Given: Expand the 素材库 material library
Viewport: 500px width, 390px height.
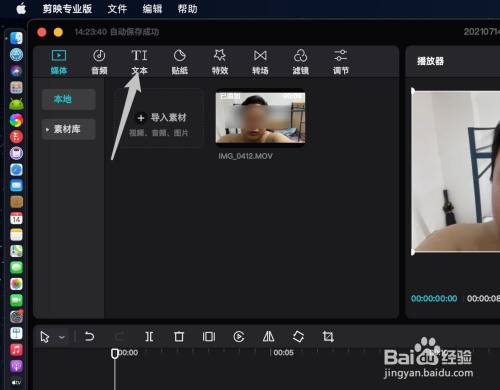Looking at the screenshot, I should tap(69, 129).
